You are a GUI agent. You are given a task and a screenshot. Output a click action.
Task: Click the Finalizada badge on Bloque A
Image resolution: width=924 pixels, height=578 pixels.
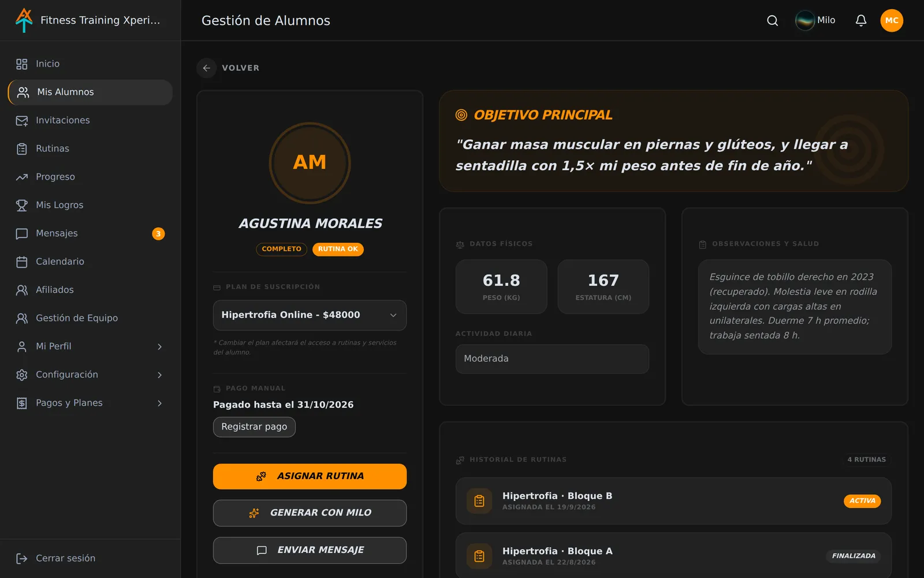854,556
